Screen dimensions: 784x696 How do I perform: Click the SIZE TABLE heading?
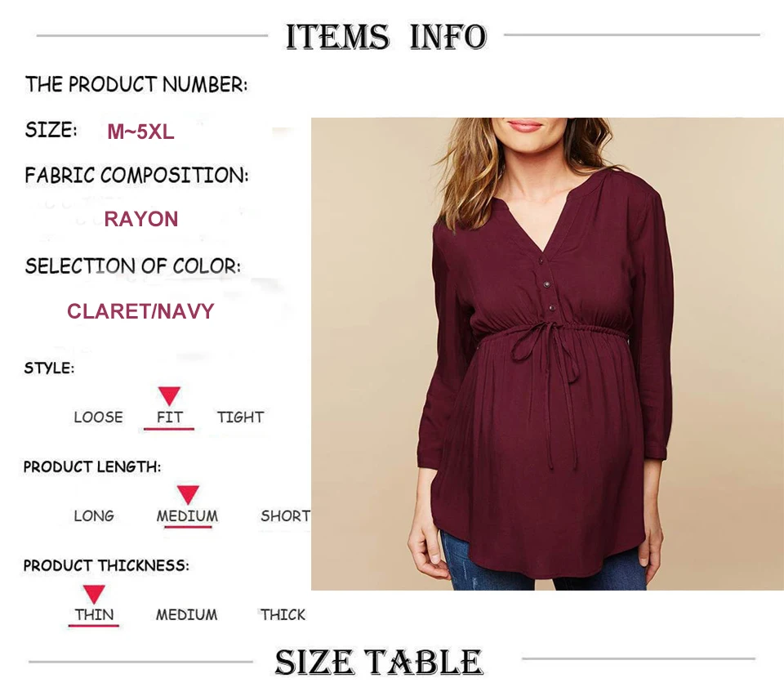click(379, 662)
